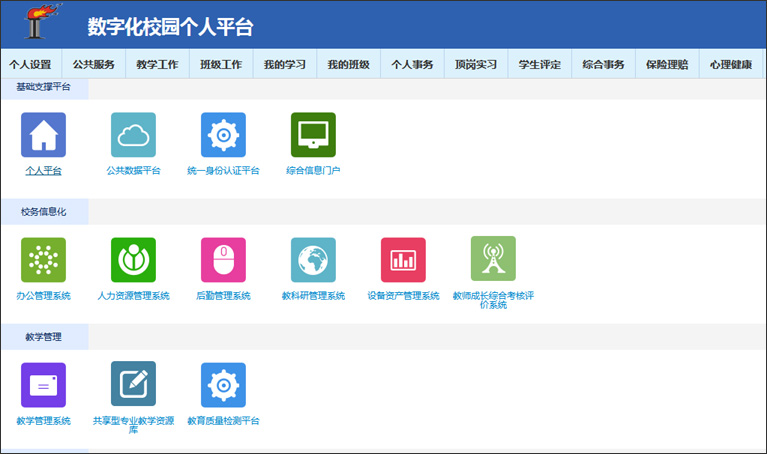Launch the 共享型专业教学资源库 edit icon
Image resolution: width=767 pixels, height=454 pixels.
(x=133, y=385)
